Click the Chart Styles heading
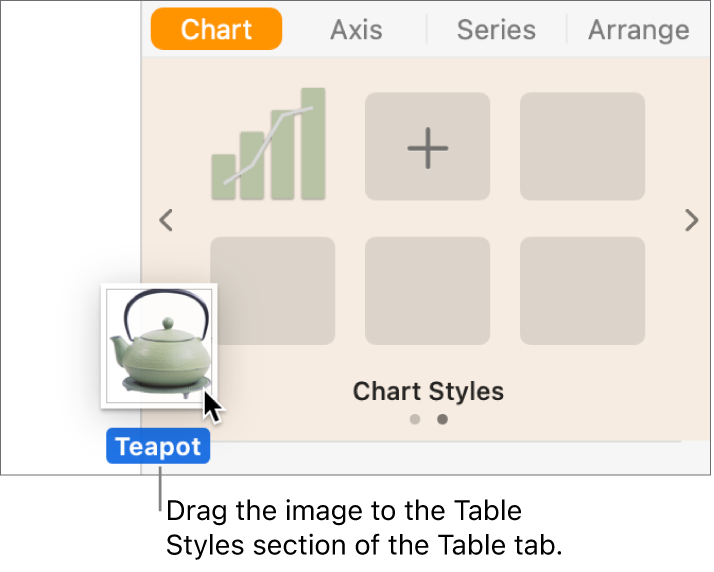Screen dimensions: 714x572 coord(428,391)
